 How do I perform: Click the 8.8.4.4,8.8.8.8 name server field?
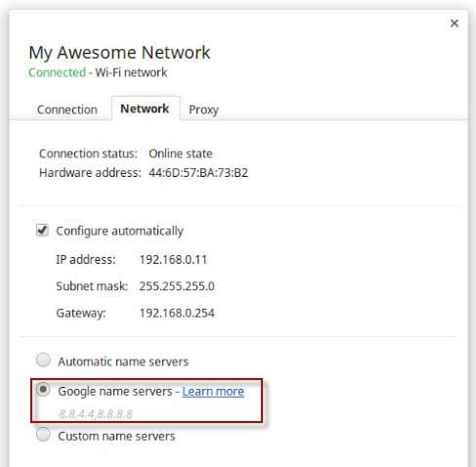pyautogui.click(x=96, y=414)
